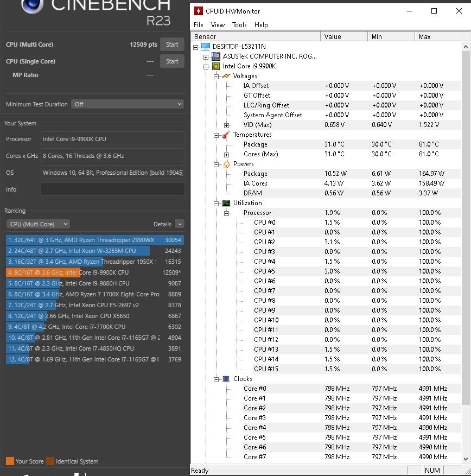
Task: Select the CPU #10 utilization row
Action: tap(357, 320)
